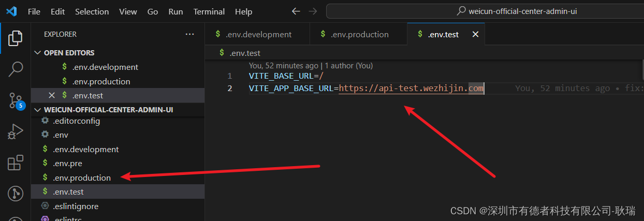
Task: Open the Search view in activity bar
Action: [16, 69]
